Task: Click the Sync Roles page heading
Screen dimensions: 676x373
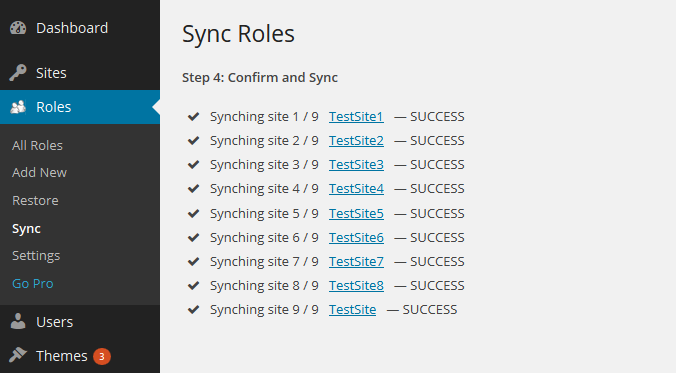Action: tap(238, 34)
